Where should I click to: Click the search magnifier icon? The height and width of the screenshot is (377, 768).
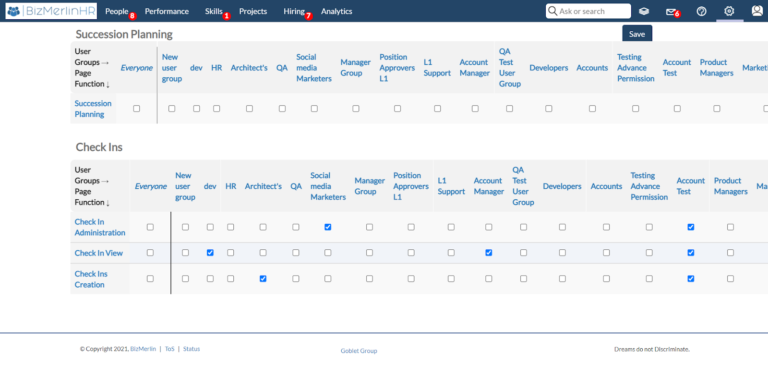tap(553, 11)
